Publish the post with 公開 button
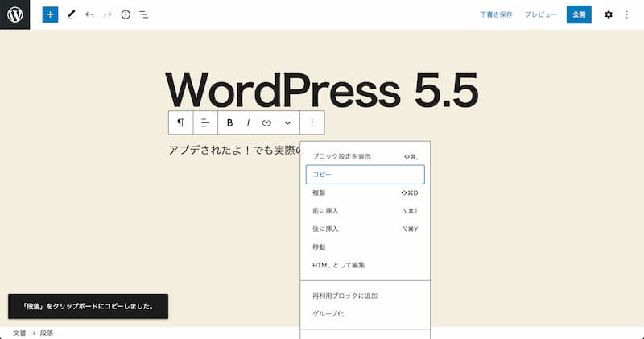 pos(579,14)
